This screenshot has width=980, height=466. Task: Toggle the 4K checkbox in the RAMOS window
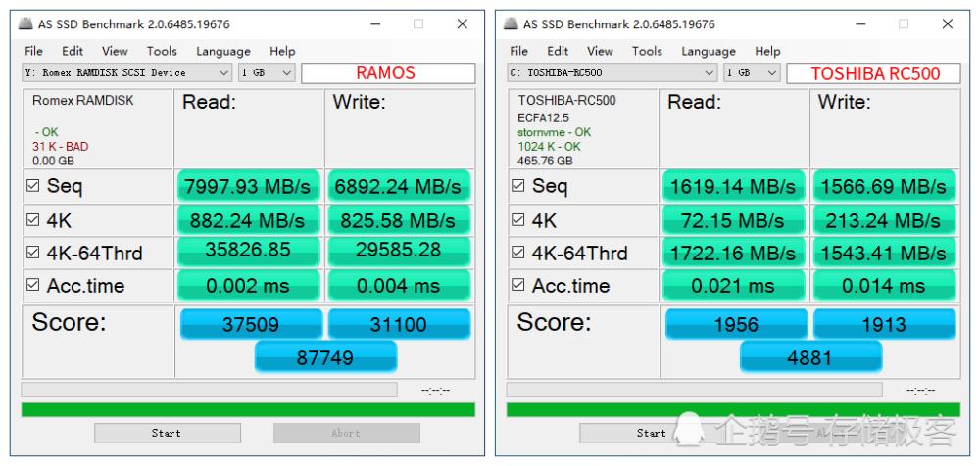click(x=32, y=220)
